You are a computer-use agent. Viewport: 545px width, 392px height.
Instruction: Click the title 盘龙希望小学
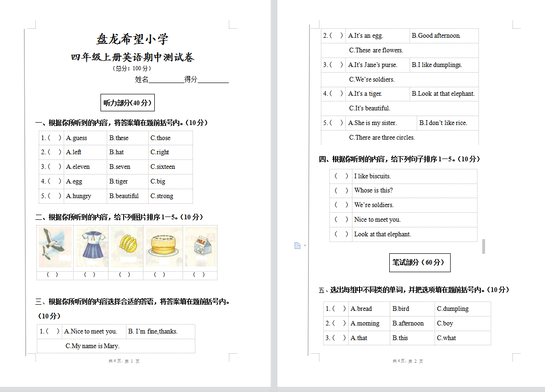132,39
